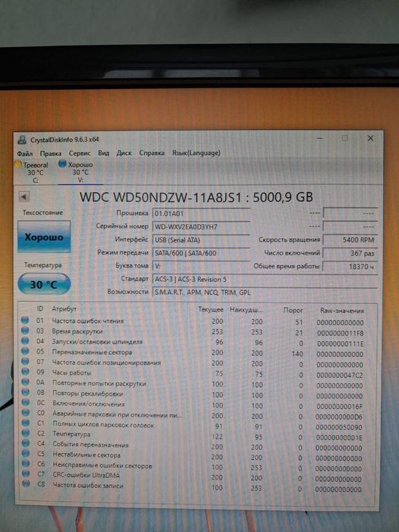Click the Атрибут column header
399x532 pixels.
point(64,309)
